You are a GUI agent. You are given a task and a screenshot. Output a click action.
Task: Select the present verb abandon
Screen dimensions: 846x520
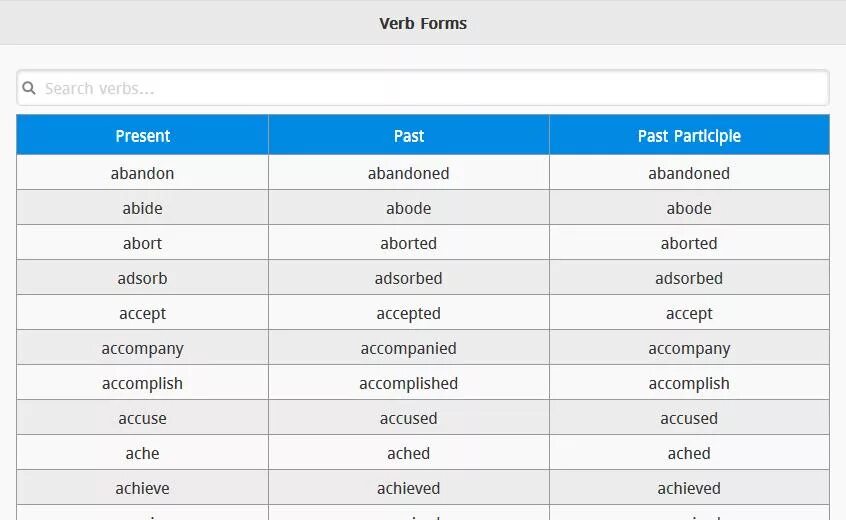(x=142, y=173)
